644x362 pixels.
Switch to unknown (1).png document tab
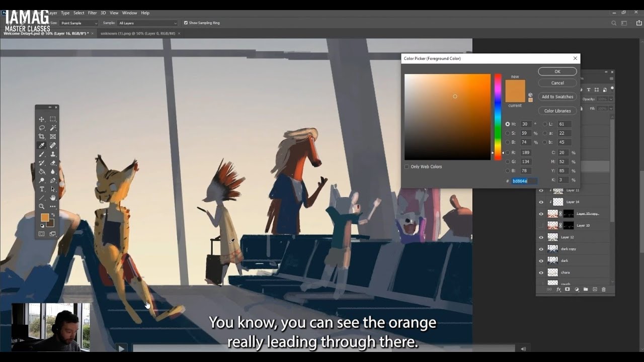[138, 33]
